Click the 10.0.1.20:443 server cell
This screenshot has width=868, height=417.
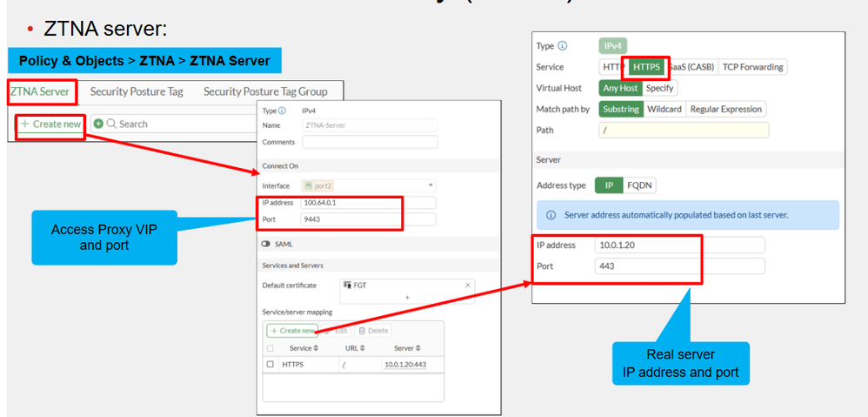[404, 365]
